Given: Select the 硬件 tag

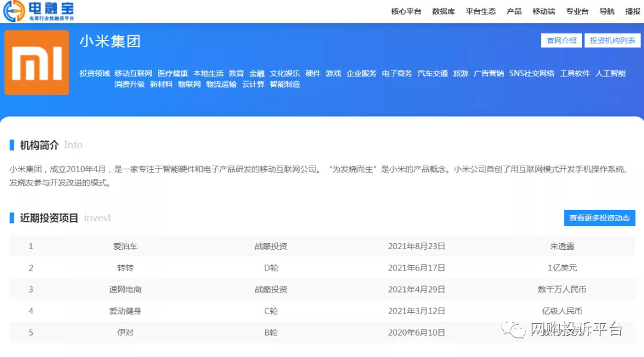Looking at the screenshot, I should pyautogui.click(x=312, y=73).
